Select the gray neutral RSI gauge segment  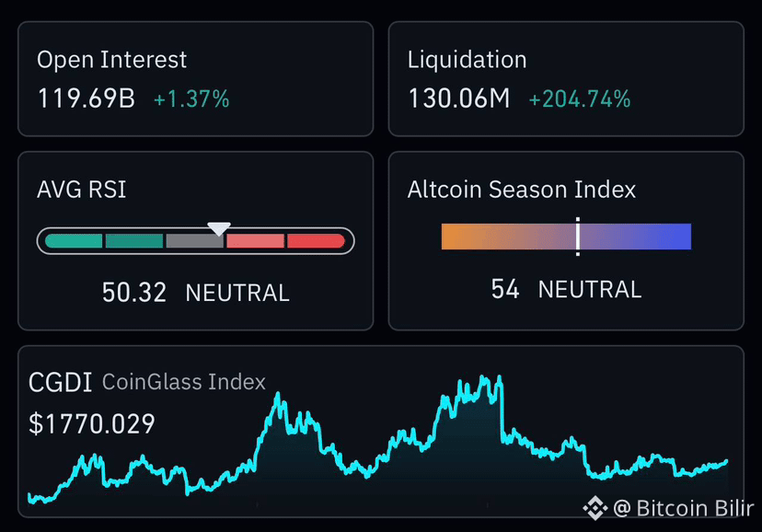pyautogui.click(x=194, y=241)
